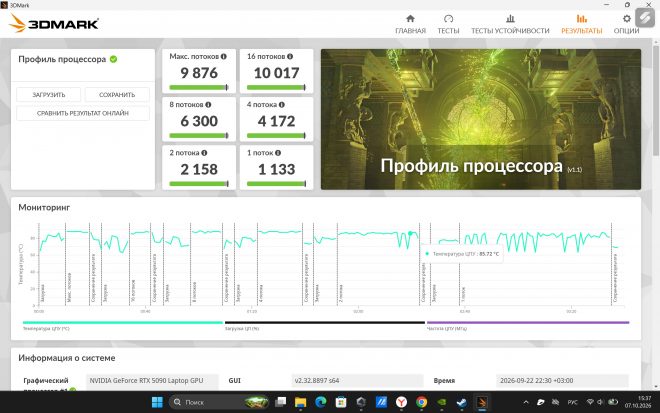Click the 4 172 score value
660x413 pixels.
(276, 121)
